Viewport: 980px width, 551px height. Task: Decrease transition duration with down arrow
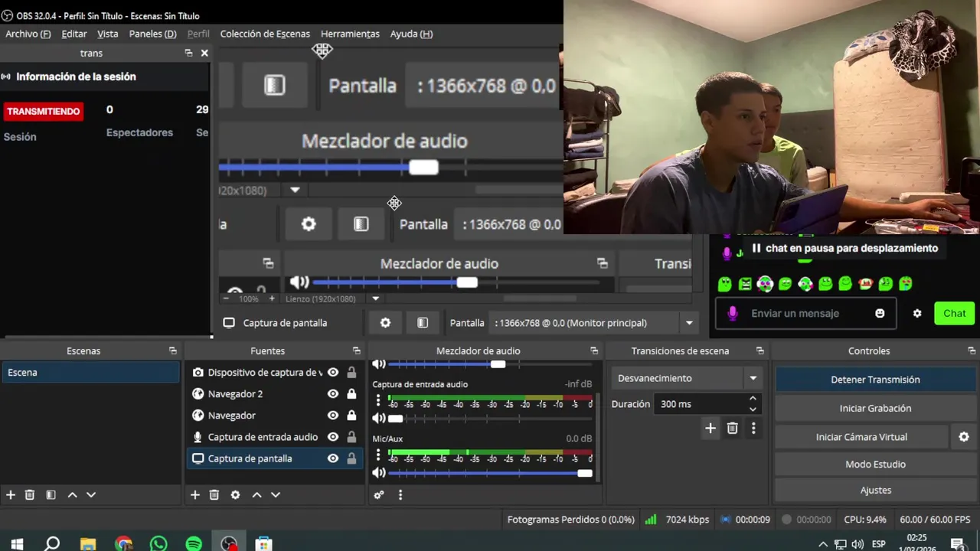(x=753, y=409)
